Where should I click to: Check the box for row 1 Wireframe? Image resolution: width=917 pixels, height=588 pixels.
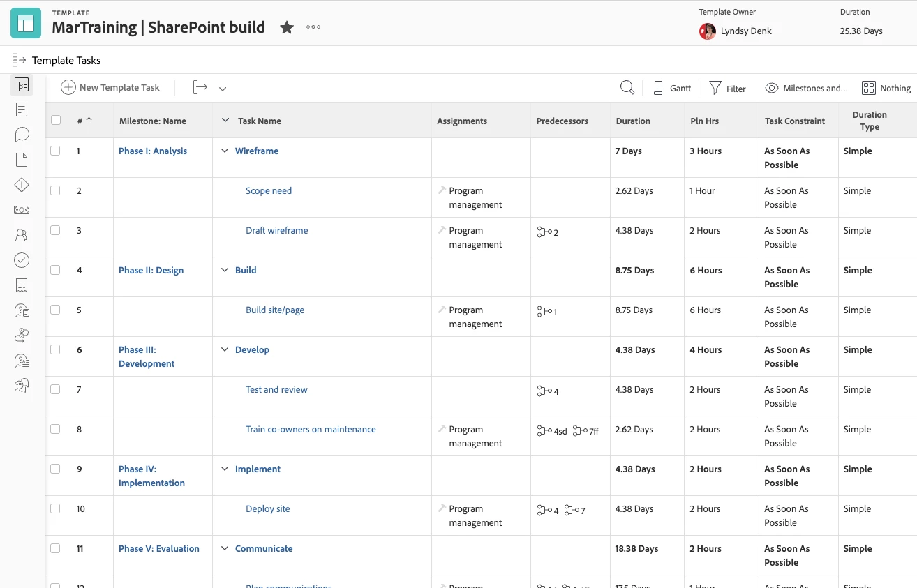[56, 151]
